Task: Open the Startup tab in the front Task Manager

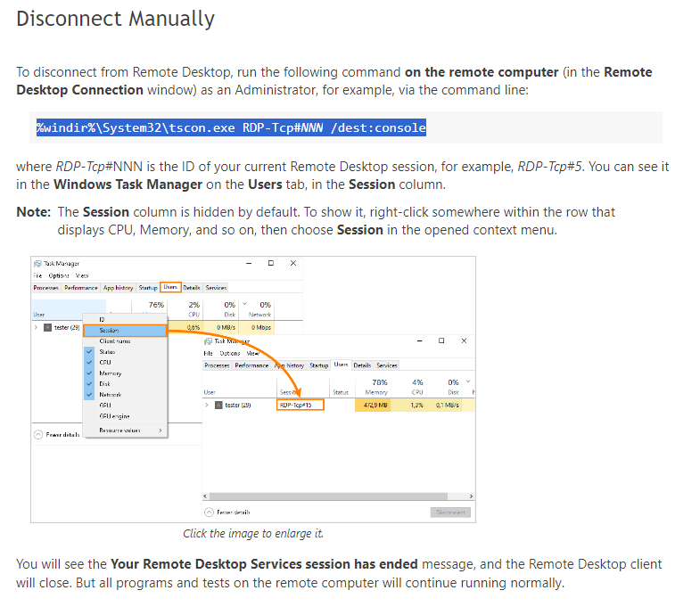Action: [x=318, y=365]
